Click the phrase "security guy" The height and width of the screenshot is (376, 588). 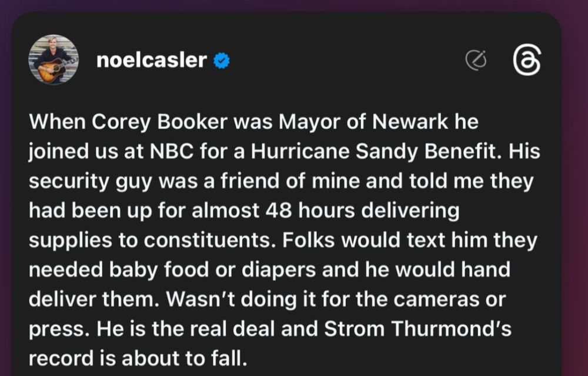tap(91, 182)
